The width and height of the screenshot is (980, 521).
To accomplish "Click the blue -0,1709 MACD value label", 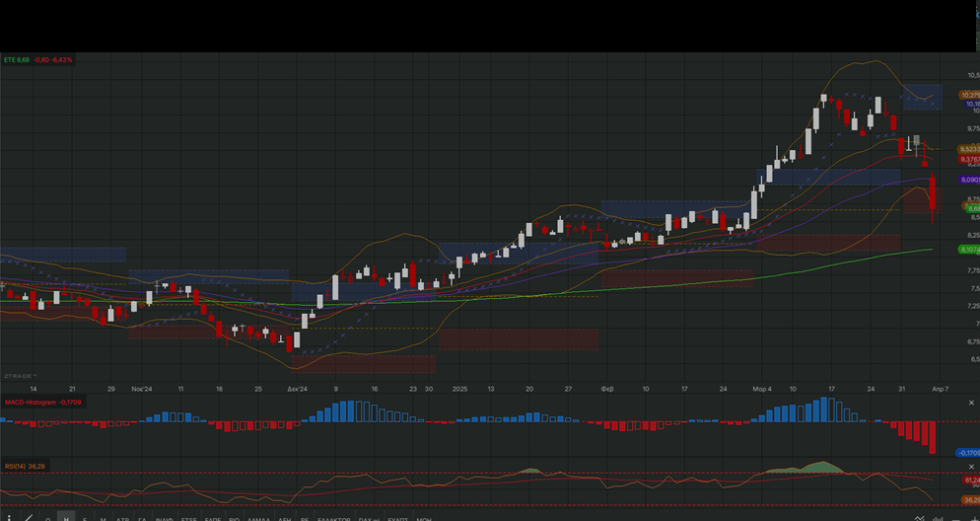I will (x=969, y=453).
